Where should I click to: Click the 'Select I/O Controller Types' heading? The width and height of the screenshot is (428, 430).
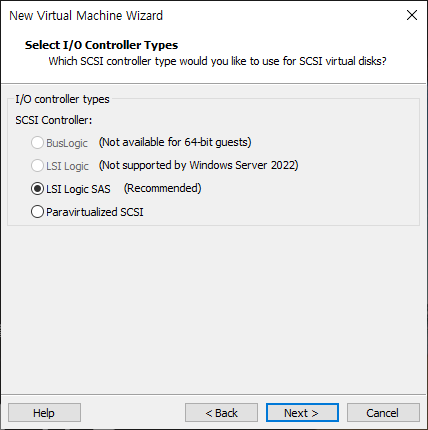click(101, 45)
